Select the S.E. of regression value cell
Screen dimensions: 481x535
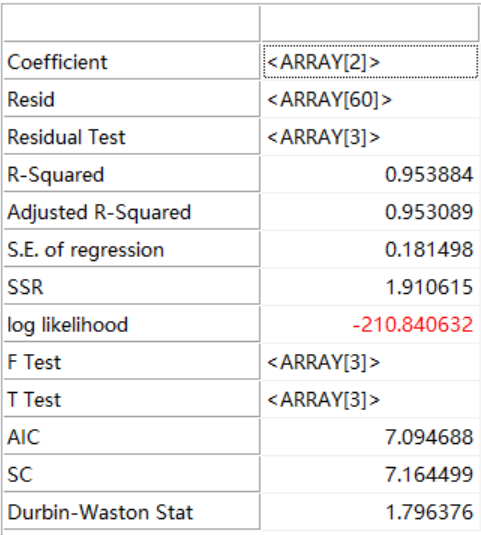click(370, 249)
